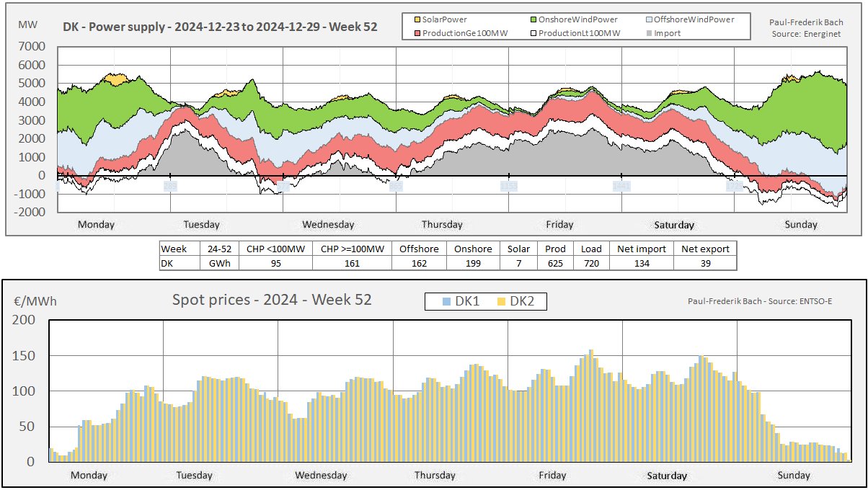Click the Friday label on power supply chart

[559, 224]
